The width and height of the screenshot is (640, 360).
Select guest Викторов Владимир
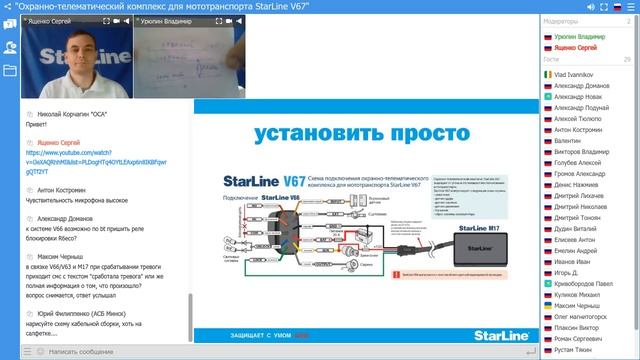coord(582,152)
